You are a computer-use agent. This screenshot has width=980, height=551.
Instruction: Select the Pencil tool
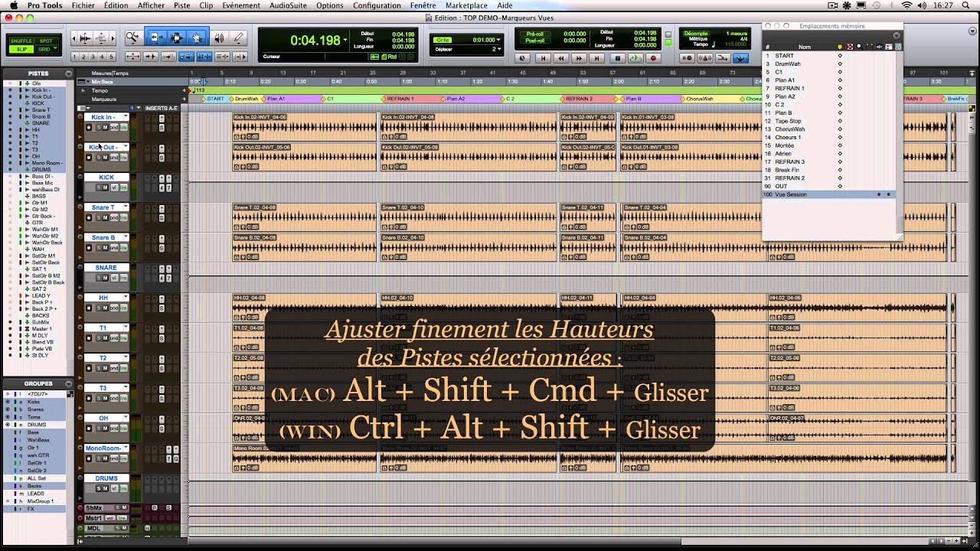coord(238,37)
